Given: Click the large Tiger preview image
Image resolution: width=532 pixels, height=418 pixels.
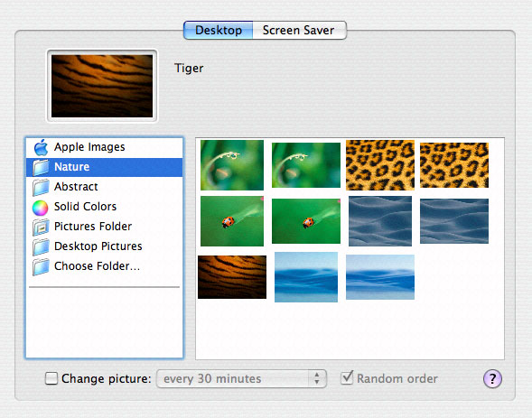Looking at the screenshot, I should (102, 86).
